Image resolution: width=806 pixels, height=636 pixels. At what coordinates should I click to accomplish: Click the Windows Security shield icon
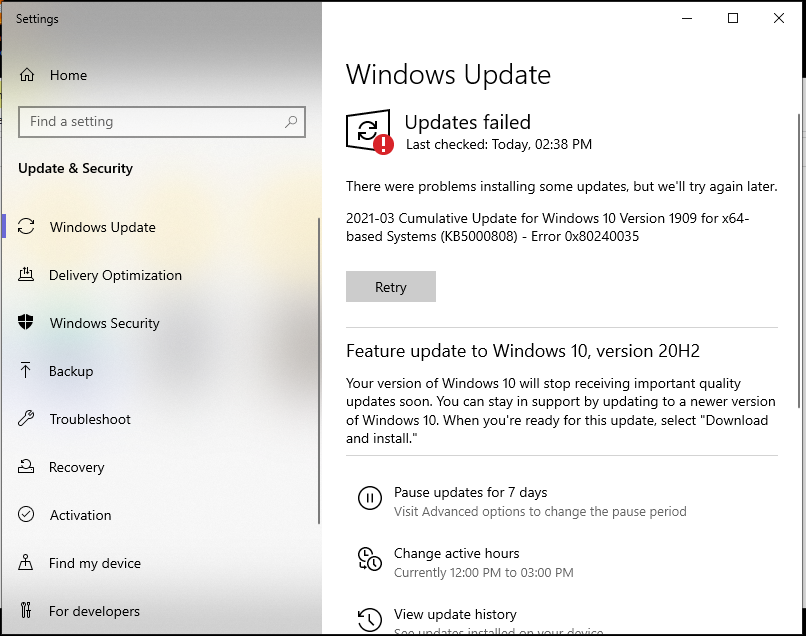26,322
